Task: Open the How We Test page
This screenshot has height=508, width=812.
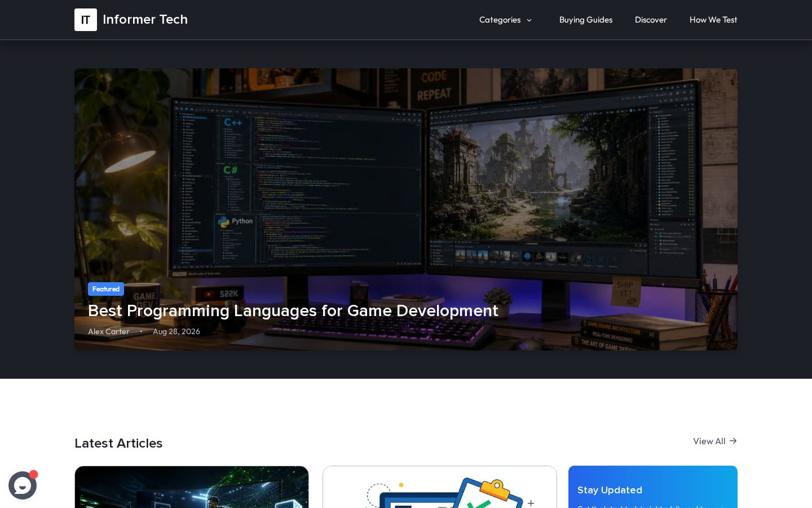Action: click(713, 20)
